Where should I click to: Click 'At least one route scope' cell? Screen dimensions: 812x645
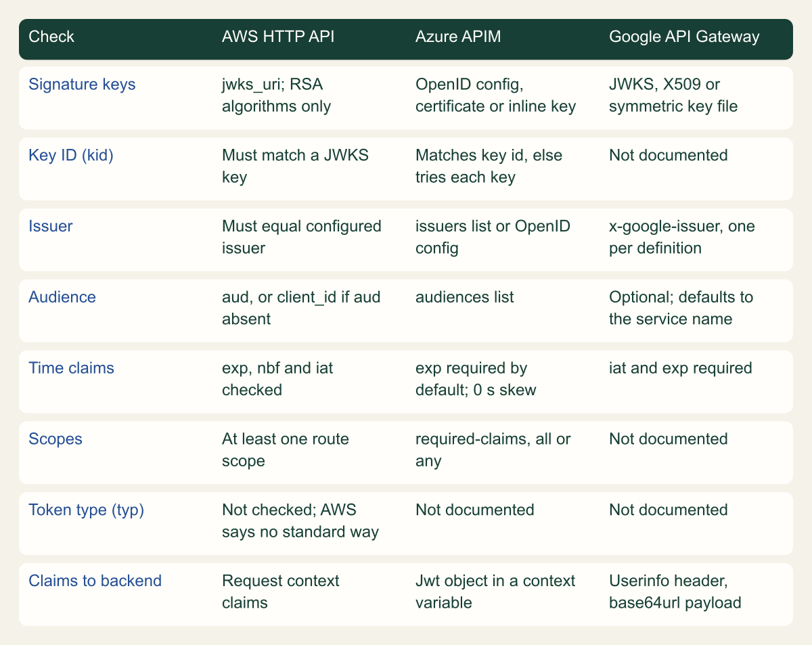pyautogui.click(x=286, y=449)
